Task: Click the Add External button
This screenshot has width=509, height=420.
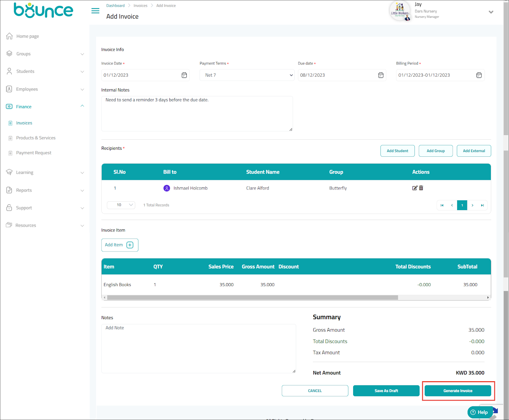Action: click(x=474, y=151)
